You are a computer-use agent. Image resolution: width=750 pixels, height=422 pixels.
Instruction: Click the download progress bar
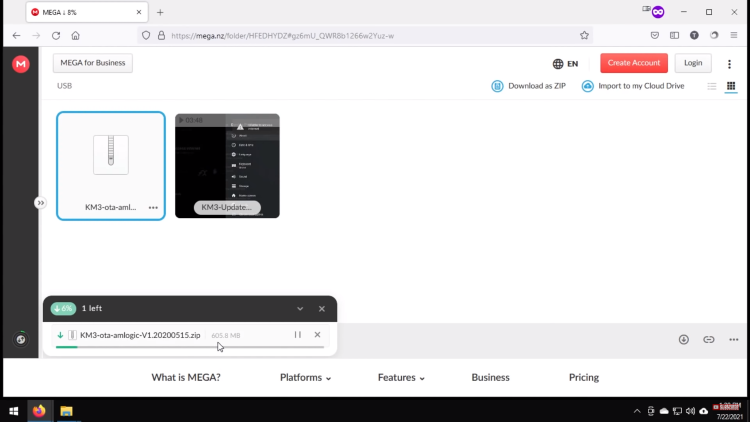pos(190,347)
